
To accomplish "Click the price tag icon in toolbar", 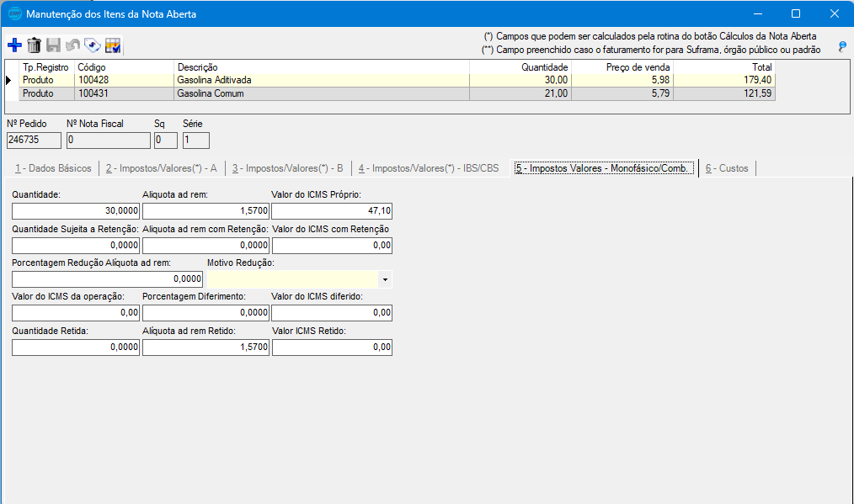I will click(x=93, y=45).
